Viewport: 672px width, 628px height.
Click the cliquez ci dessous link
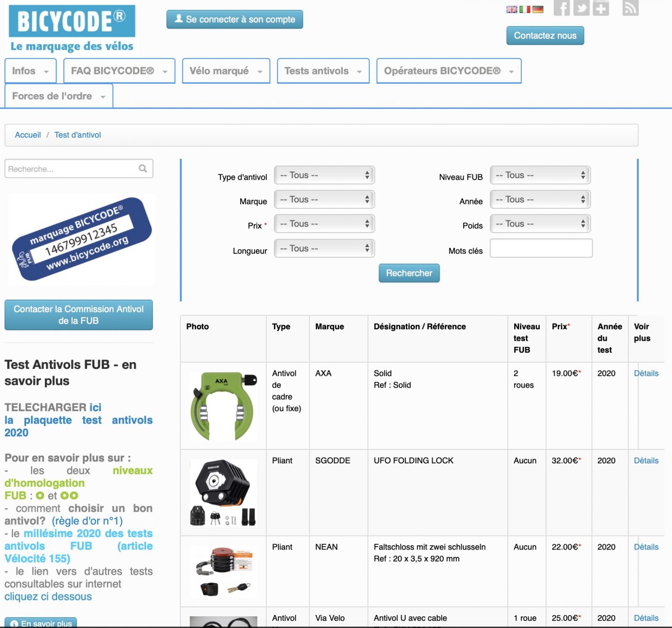(x=48, y=596)
